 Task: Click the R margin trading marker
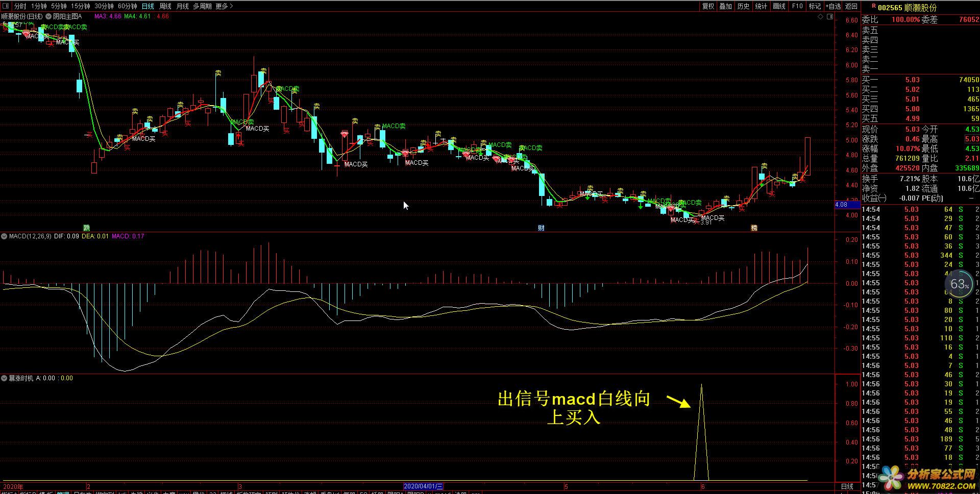[873, 6]
